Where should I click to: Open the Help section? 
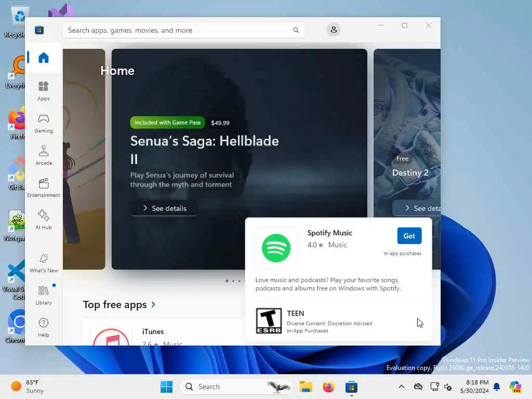[44, 327]
